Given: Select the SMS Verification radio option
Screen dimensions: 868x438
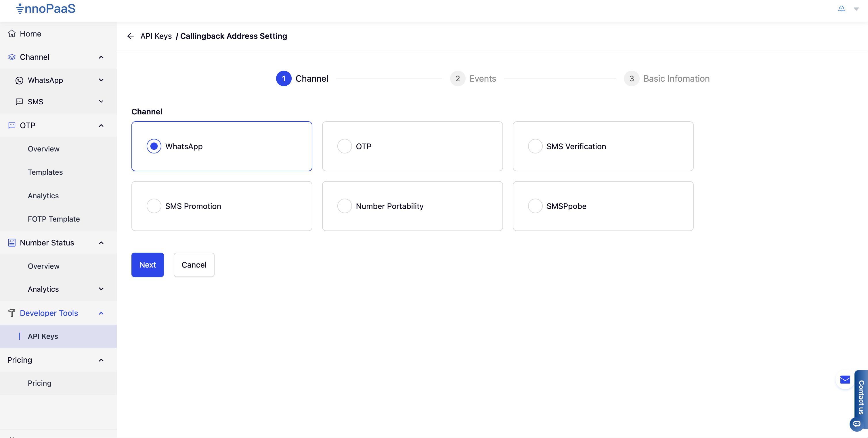Looking at the screenshot, I should click(x=535, y=147).
